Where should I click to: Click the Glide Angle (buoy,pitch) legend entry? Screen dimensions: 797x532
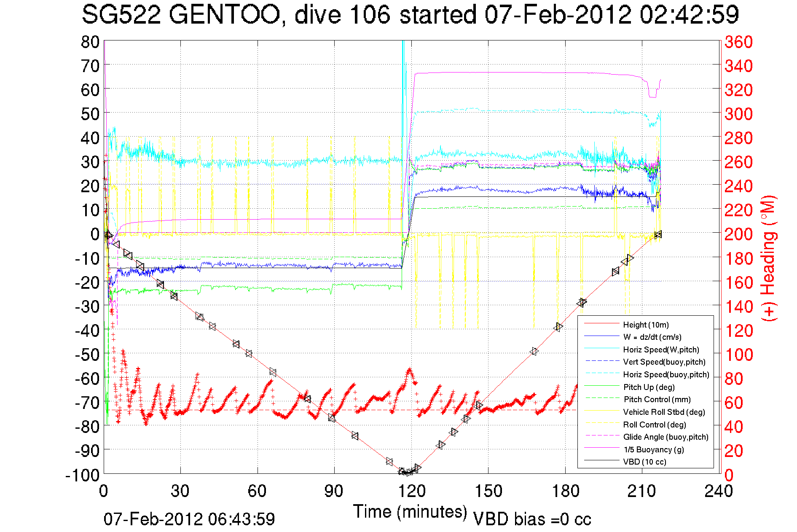tap(666, 437)
